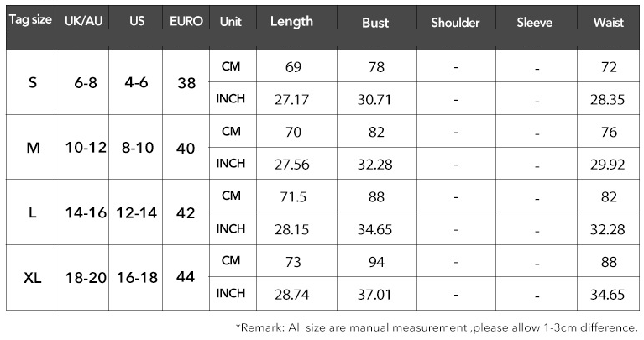Click the 71.5 length value
Image resolution: width=644 pixels, height=340 pixels.
tap(292, 196)
